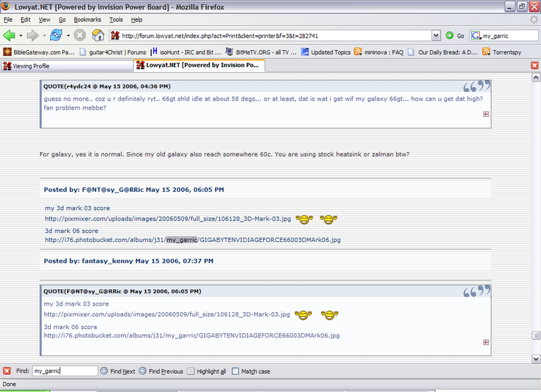The width and height of the screenshot is (541, 392).
Task: Click the Find Next button
Action: pos(118,371)
